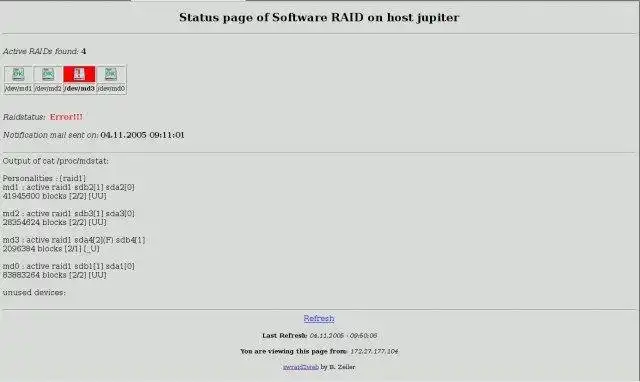Click the "2096384 blocks [2/1] [_U]" line
The height and width of the screenshot is (382, 640).
(51, 249)
